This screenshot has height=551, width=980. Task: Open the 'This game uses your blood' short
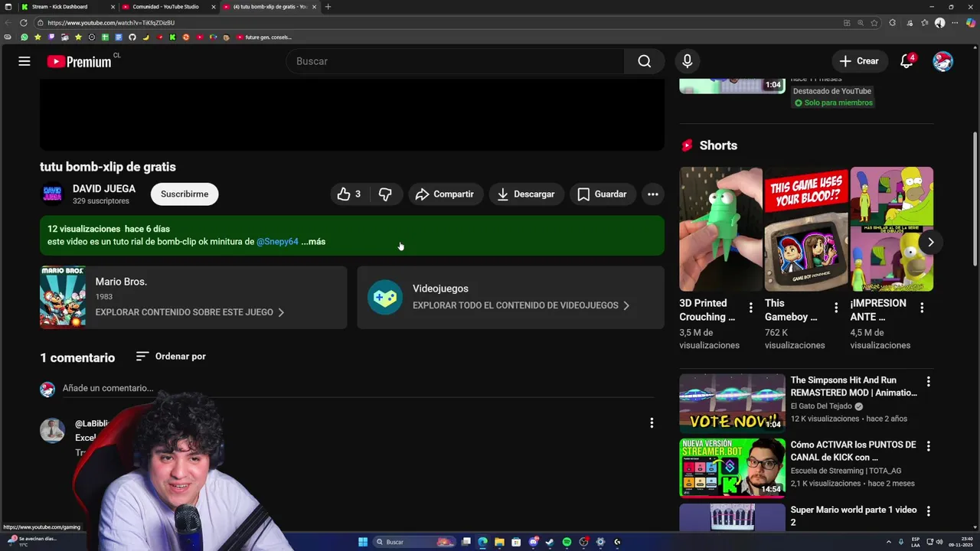point(806,229)
